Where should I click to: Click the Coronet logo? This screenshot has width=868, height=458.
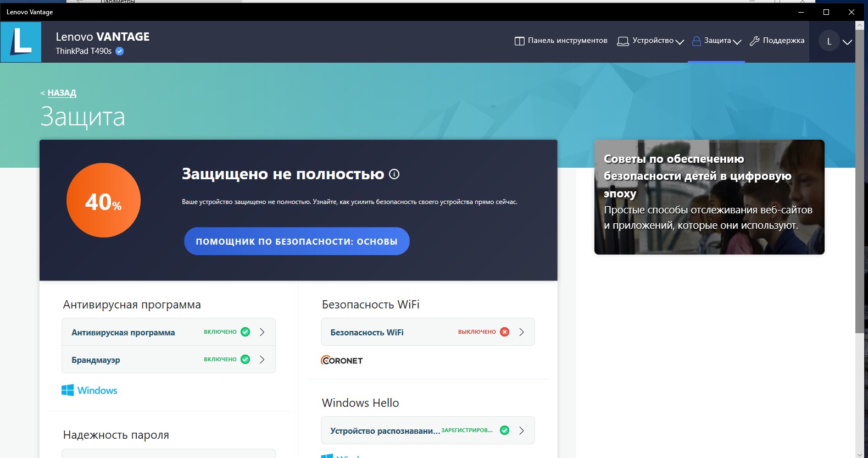tap(342, 361)
